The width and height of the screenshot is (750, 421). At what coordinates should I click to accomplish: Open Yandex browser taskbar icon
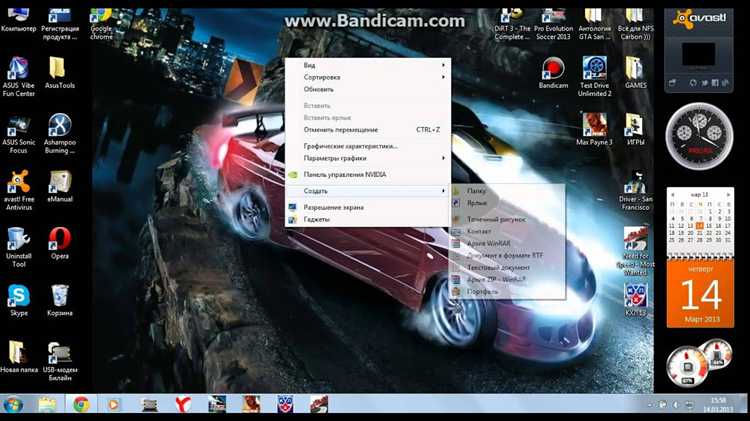pyautogui.click(x=182, y=405)
